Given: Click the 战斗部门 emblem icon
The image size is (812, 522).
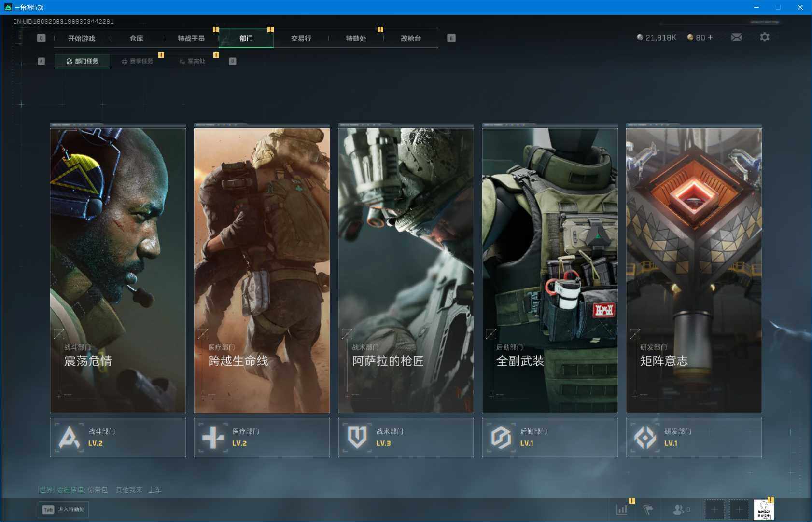Looking at the screenshot, I should 69,438.
